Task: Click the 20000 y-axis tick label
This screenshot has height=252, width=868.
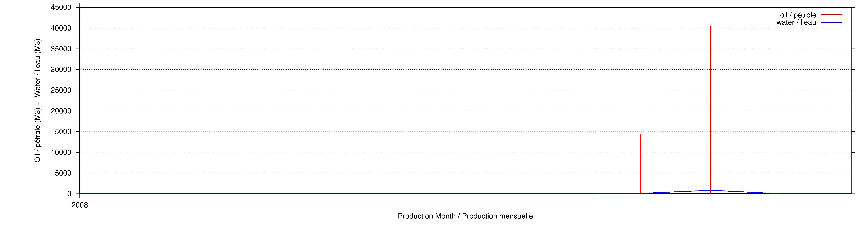Action: click(x=61, y=111)
